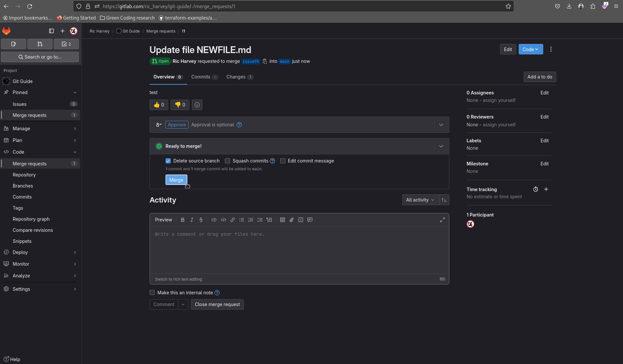The width and height of the screenshot is (623, 364).
Task: Uncheck Delete source branch
Action: 168,161
